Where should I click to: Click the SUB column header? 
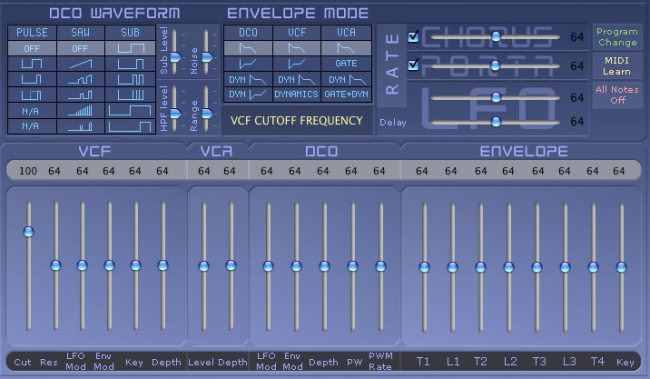[x=130, y=32]
